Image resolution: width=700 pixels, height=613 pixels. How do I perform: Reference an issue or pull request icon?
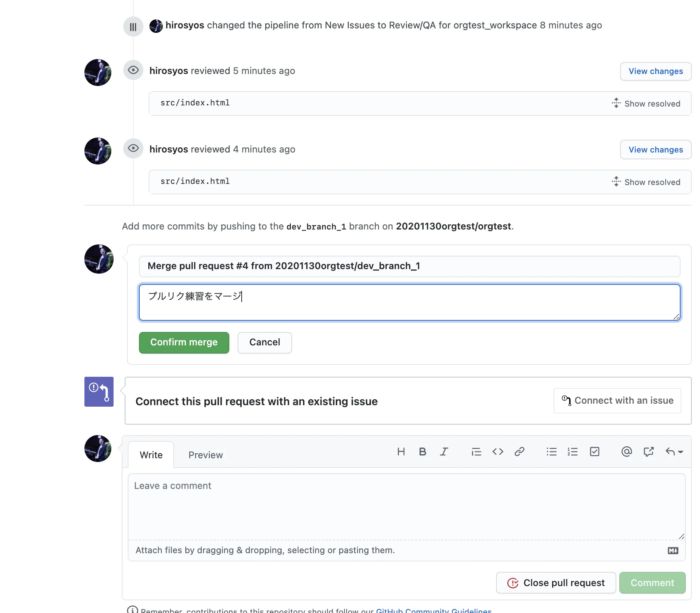(x=649, y=452)
